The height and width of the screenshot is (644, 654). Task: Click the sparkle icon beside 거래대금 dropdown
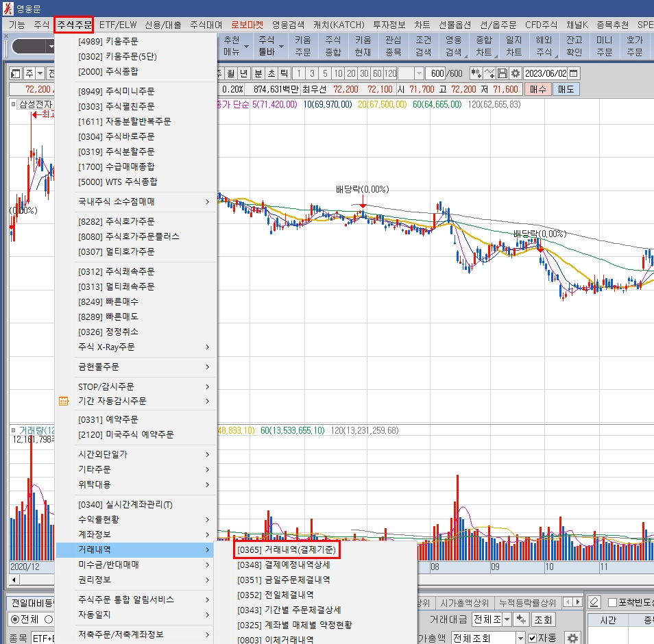[x=521, y=619]
